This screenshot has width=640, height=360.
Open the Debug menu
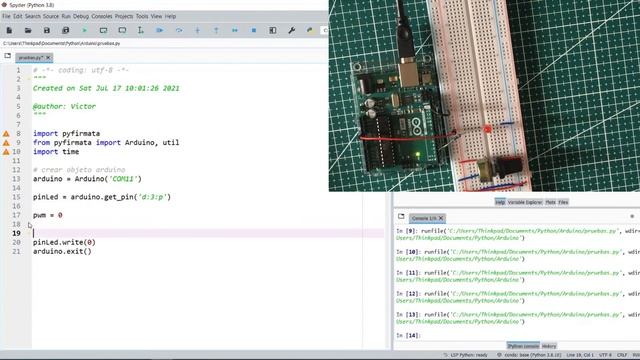click(x=81, y=16)
